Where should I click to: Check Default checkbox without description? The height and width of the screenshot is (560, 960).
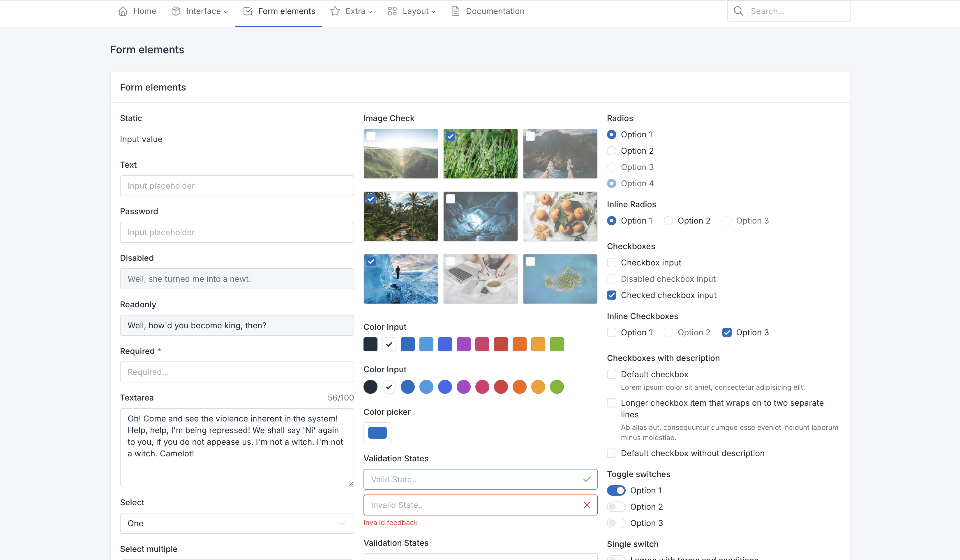tap(611, 453)
